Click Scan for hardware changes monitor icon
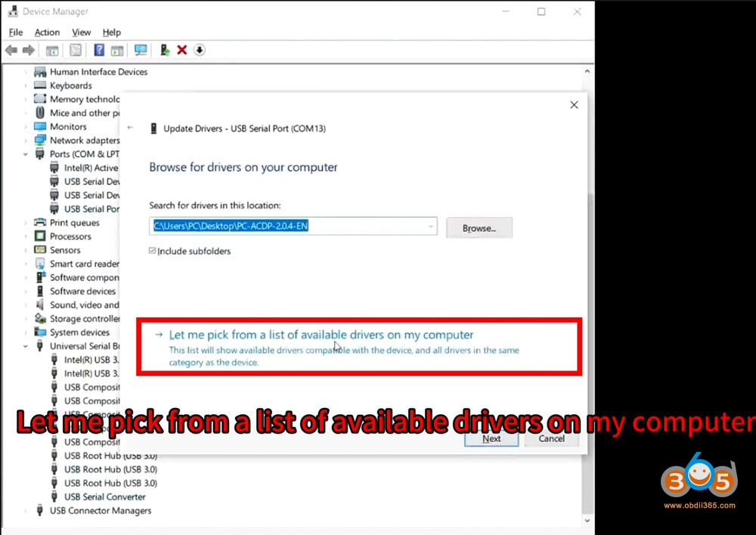This screenshot has height=535, width=756. [x=141, y=51]
